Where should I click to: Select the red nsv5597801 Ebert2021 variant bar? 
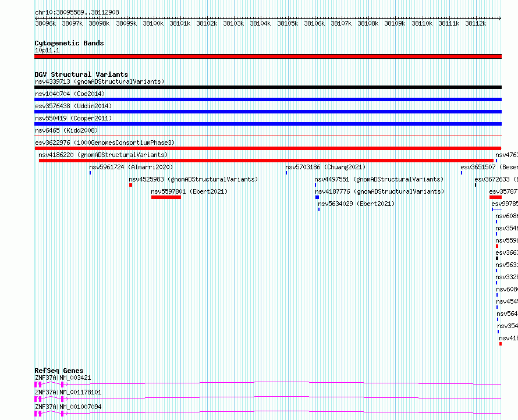(x=166, y=197)
